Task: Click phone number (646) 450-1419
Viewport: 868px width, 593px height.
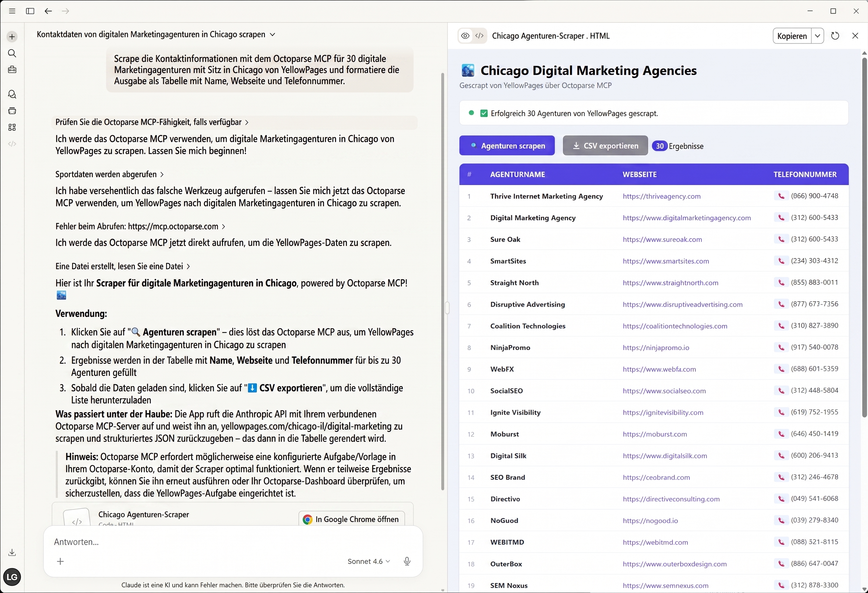Action: (814, 434)
